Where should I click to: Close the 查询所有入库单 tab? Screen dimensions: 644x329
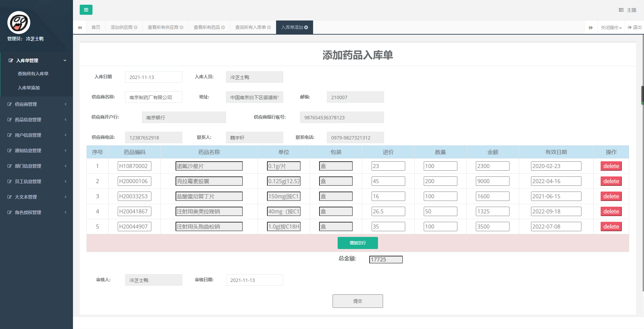269,28
